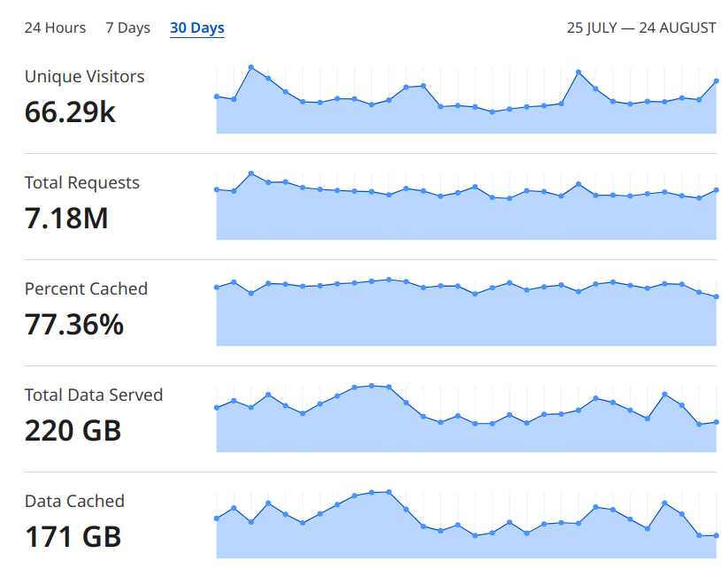
Task: Click the 220 GB value
Action: coord(73,430)
